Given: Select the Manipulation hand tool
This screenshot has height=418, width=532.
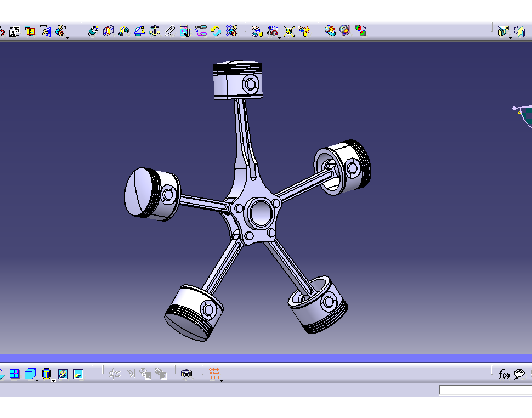Looking at the screenshot, I should click(x=257, y=31).
